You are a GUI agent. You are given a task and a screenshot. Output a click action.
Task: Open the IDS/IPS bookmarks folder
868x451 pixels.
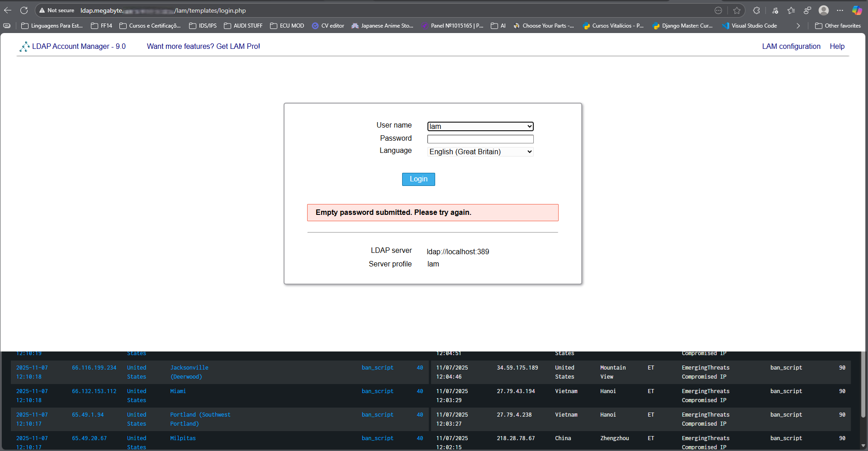click(203, 26)
